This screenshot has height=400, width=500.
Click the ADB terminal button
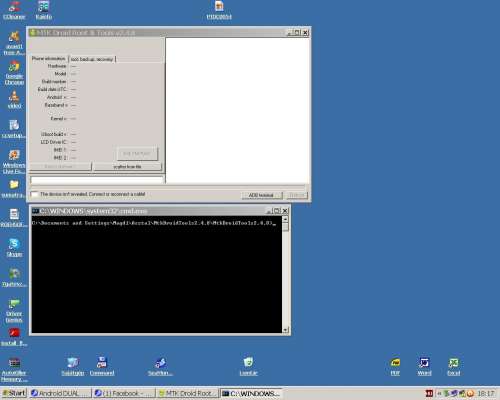(x=262, y=195)
